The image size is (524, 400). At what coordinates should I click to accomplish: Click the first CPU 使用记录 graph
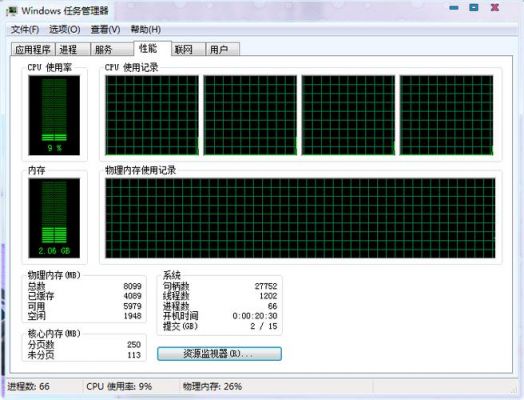point(152,115)
